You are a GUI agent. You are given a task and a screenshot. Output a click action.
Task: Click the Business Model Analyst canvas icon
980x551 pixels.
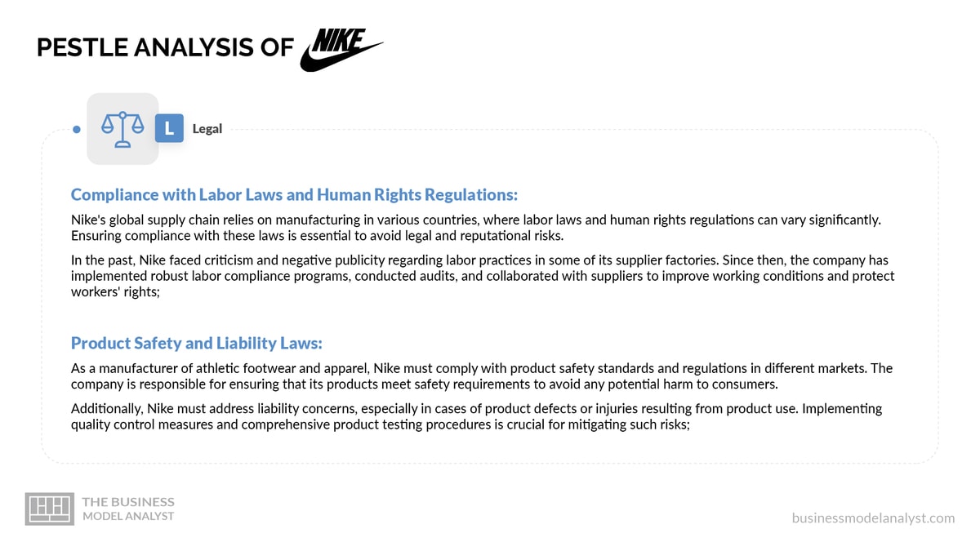50,509
